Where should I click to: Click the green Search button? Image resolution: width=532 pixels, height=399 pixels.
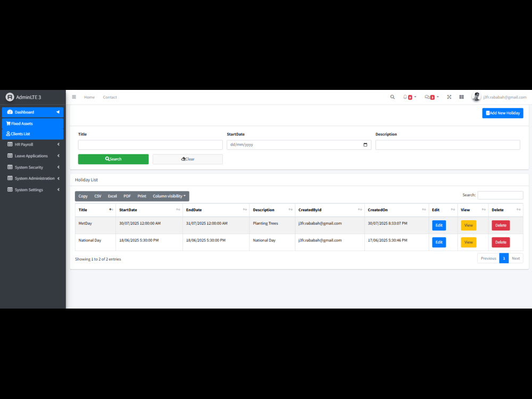click(x=113, y=159)
